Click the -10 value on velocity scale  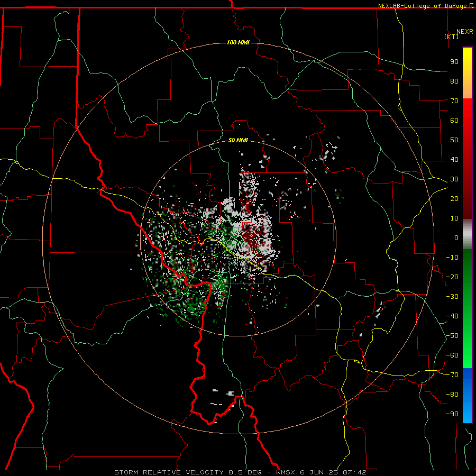pos(452,258)
